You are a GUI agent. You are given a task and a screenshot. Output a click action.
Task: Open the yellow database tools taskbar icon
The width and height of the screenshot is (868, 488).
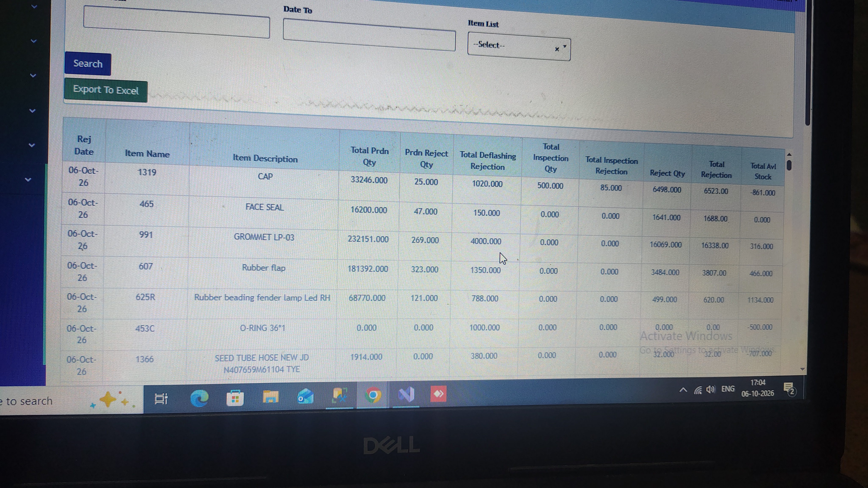click(x=339, y=395)
